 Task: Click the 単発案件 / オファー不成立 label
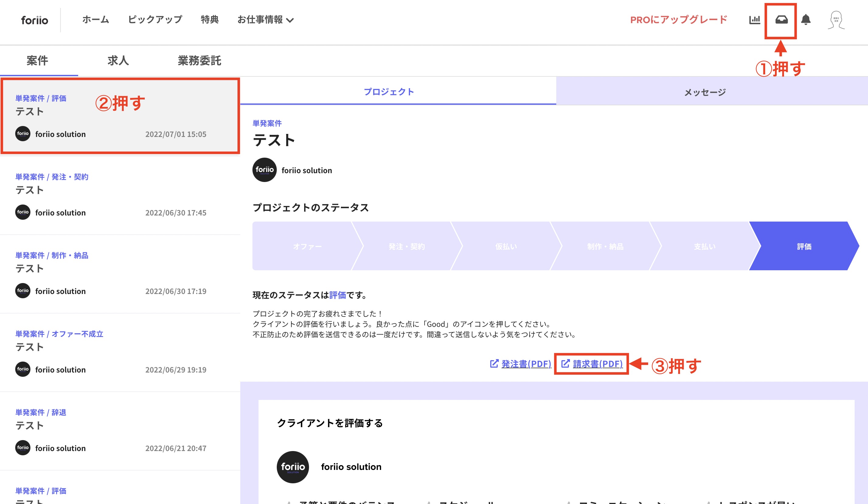[x=59, y=334]
